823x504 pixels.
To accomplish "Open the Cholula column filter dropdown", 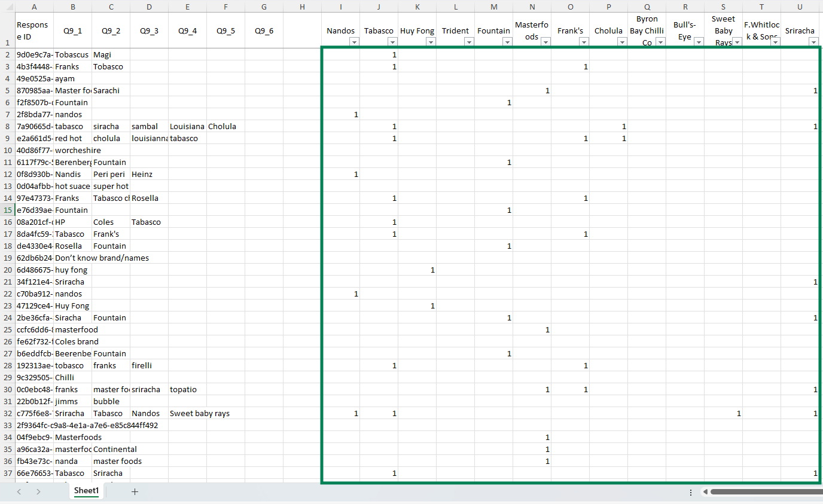I will (622, 42).
